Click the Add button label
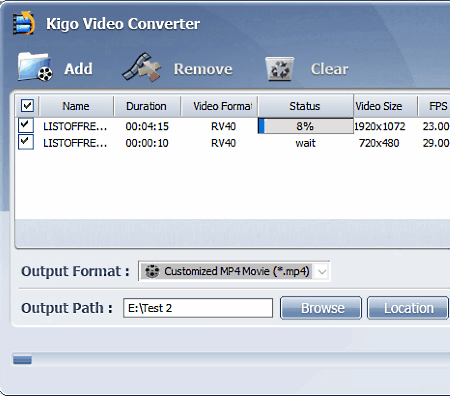The image size is (450, 396). [x=78, y=69]
